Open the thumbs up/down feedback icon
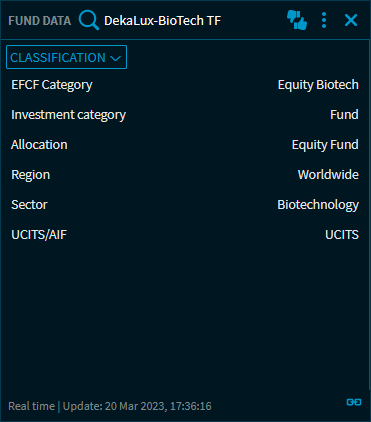The width and height of the screenshot is (371, 422). [297, 20]
